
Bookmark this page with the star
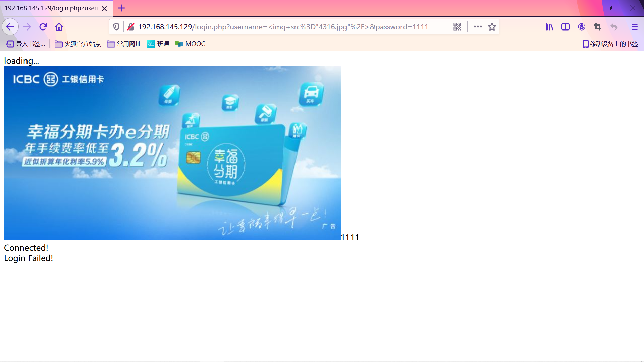tap(492, 27)
